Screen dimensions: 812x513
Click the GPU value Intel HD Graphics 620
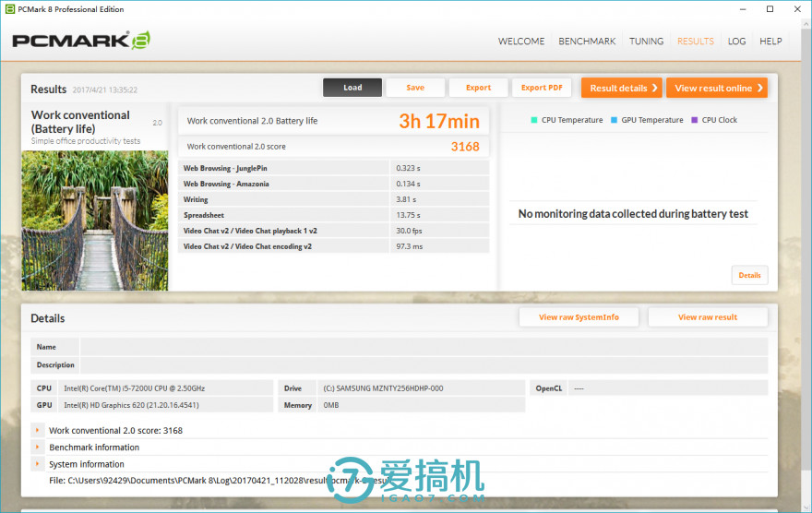(x=131, y=405)
